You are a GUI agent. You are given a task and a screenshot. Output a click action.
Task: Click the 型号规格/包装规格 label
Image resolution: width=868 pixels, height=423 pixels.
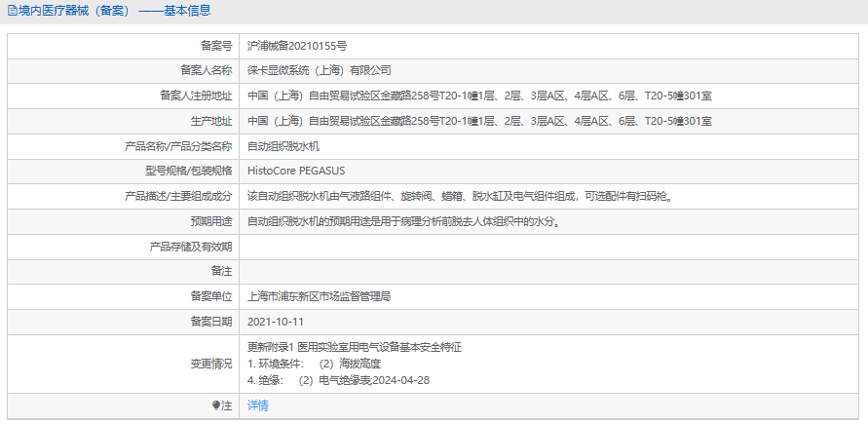[189, 172]
